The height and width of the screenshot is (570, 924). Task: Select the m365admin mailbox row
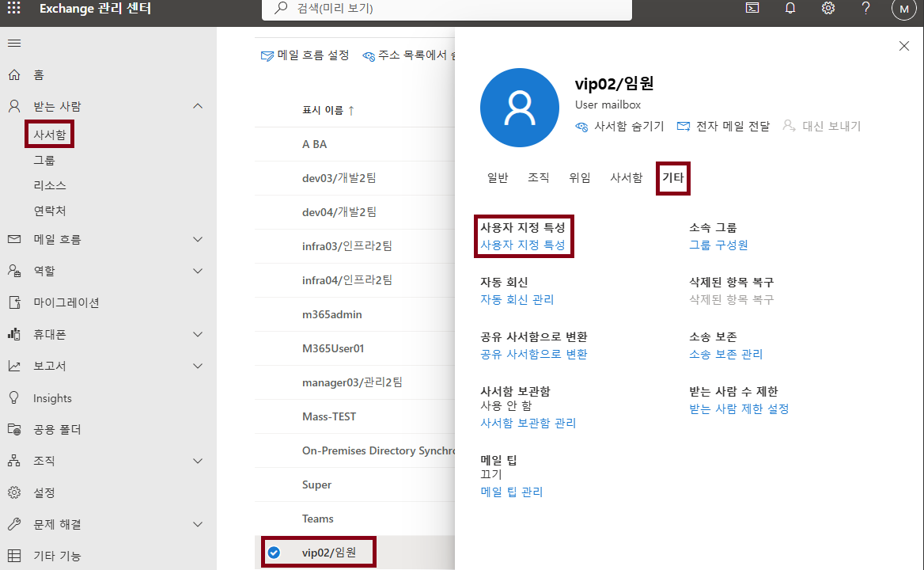tap(354, 314)
